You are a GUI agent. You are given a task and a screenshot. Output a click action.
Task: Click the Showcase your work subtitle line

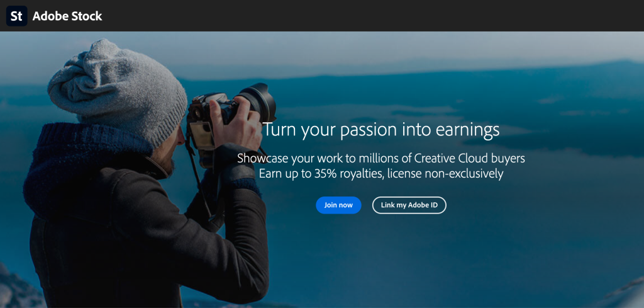tap(381, 158)
